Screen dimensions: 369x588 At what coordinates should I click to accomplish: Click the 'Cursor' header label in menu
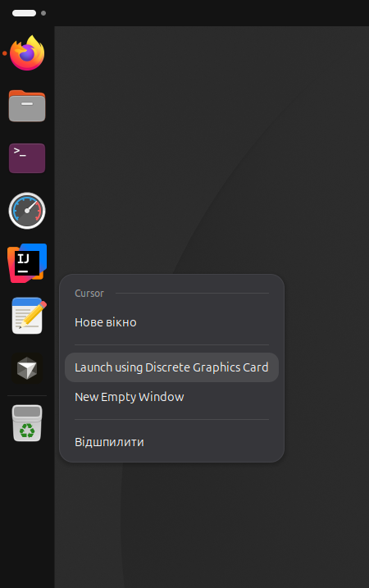click(89, 294)
